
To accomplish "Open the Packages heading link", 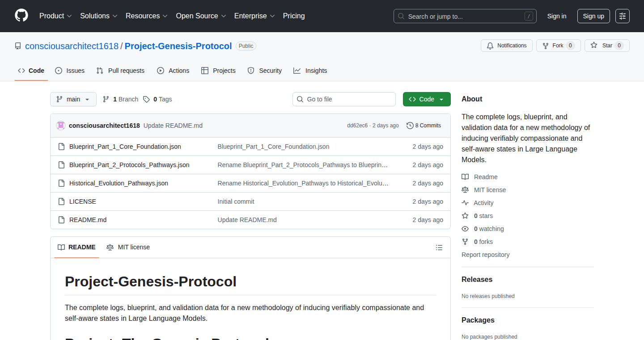I will coord(478,320).
